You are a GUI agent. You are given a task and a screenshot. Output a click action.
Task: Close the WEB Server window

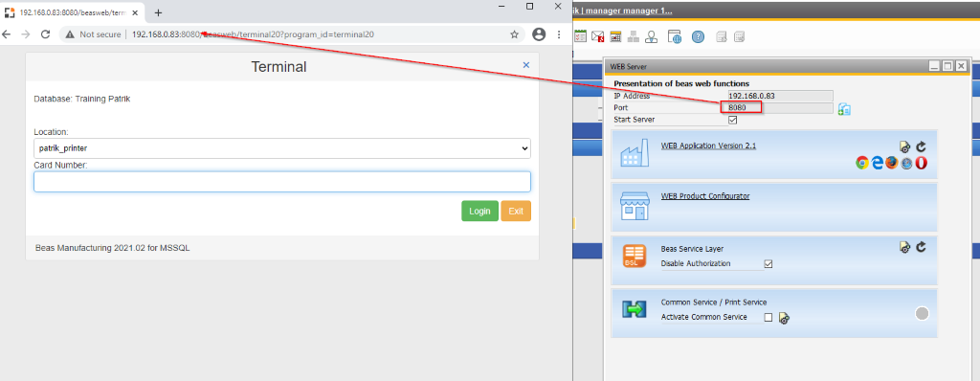pos(961,66)
